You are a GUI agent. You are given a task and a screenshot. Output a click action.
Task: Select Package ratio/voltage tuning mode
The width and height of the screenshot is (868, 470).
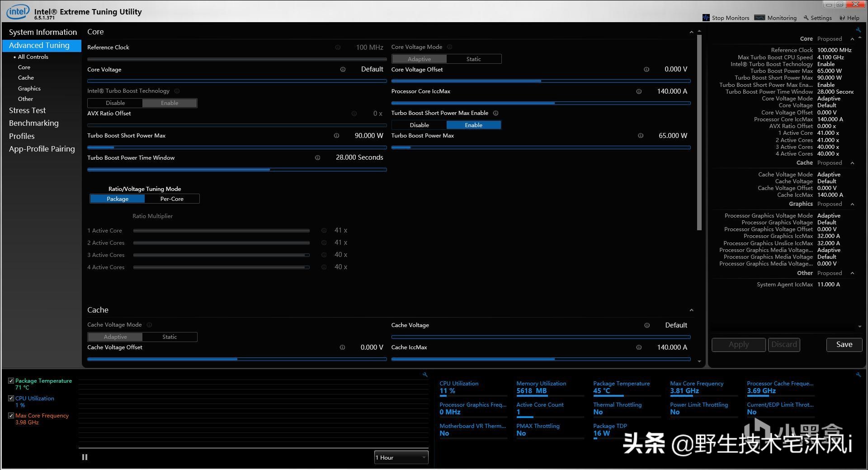[x=118, y=199]
